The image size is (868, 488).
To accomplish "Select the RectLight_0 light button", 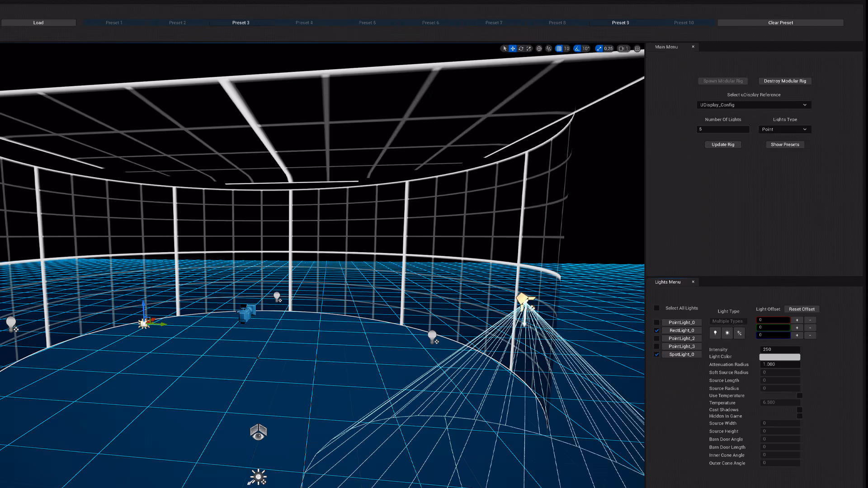I will point(682,331).
